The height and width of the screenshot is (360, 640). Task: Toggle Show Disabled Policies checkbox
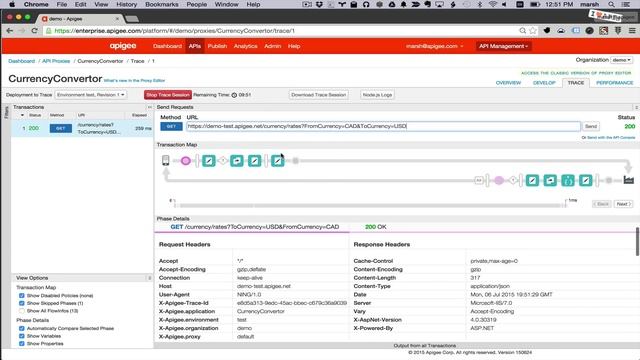(x=22, y=296)
